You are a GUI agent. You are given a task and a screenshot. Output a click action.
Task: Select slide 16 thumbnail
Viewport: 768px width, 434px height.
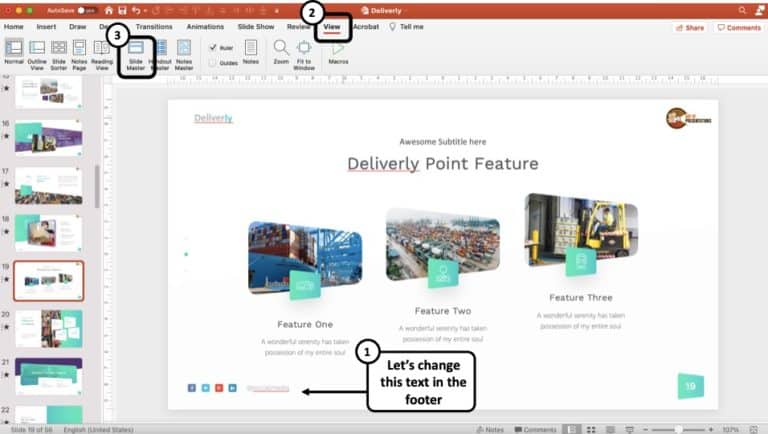click(48, 137)
